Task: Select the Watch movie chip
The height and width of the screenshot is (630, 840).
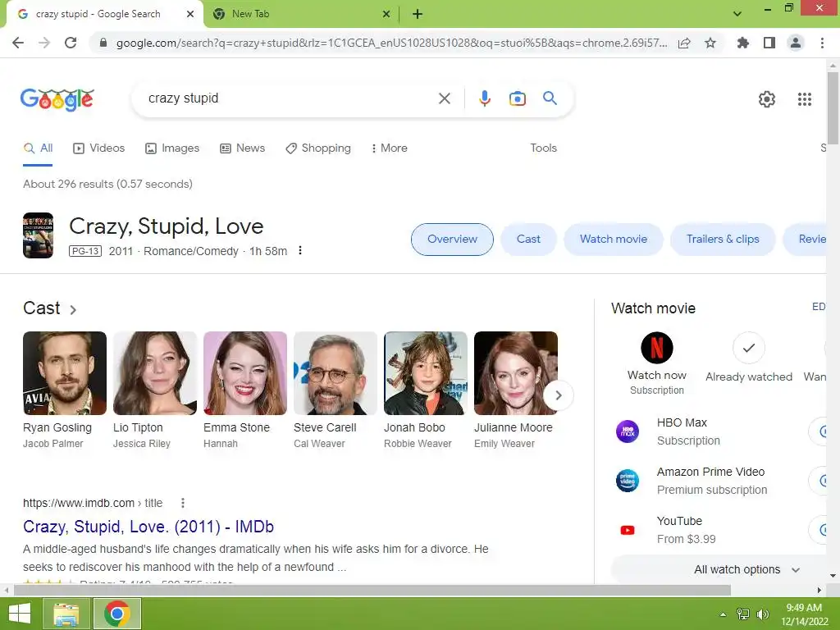Action: tap(614, 240)
